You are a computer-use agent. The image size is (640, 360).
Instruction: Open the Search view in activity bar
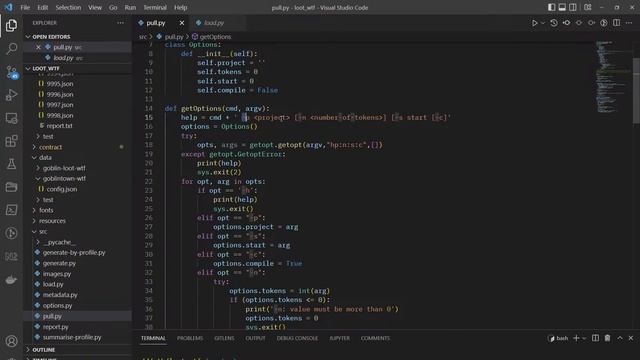[x=11, y=49]
